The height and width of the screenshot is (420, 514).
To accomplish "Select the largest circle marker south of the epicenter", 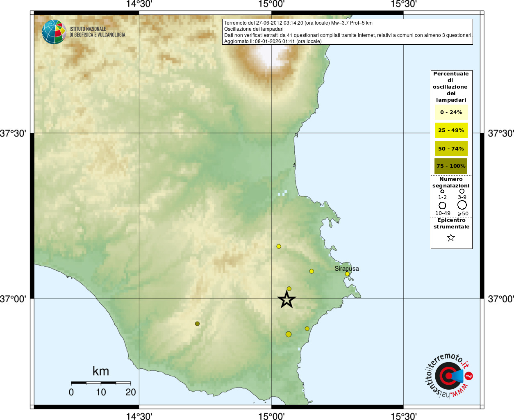I will [x=289, y=334].
